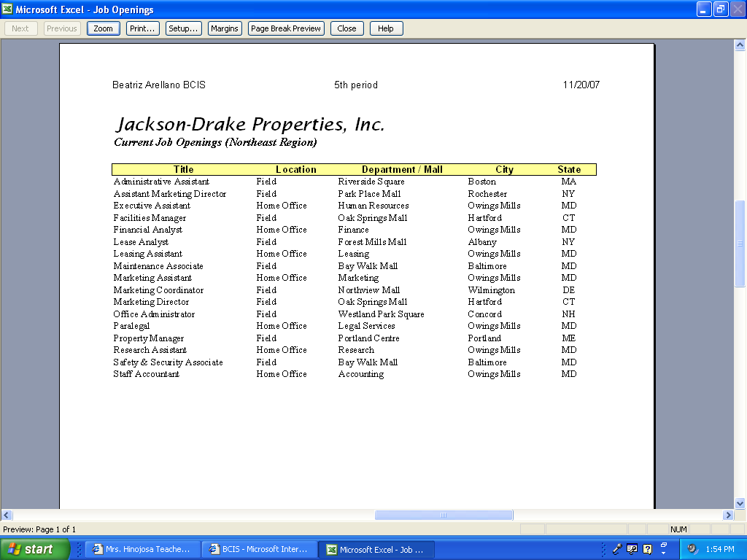Open the page Setup dialog
Image resolution: width=747 pixels, height=560 pixels.
click(x=183, y=28)
